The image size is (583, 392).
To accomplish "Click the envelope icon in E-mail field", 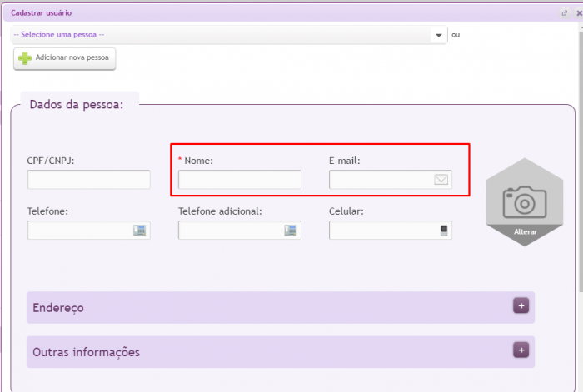I will click(x=441, y=180).
